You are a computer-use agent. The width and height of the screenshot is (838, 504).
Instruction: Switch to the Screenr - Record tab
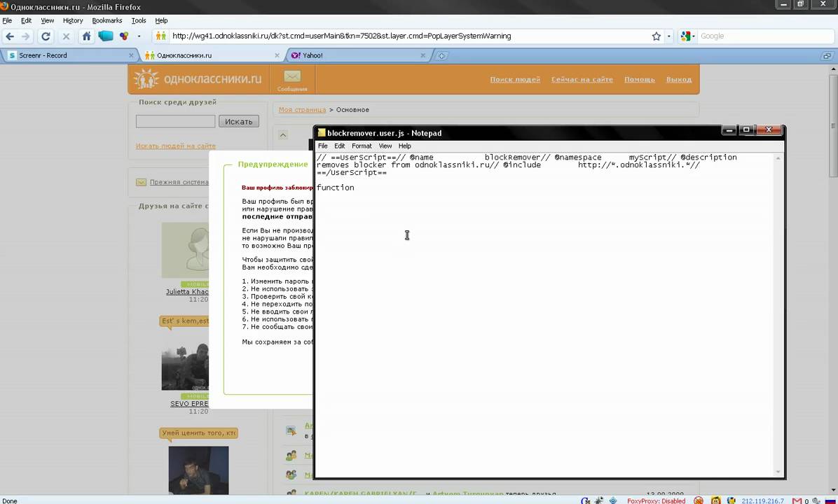(69, 55)
